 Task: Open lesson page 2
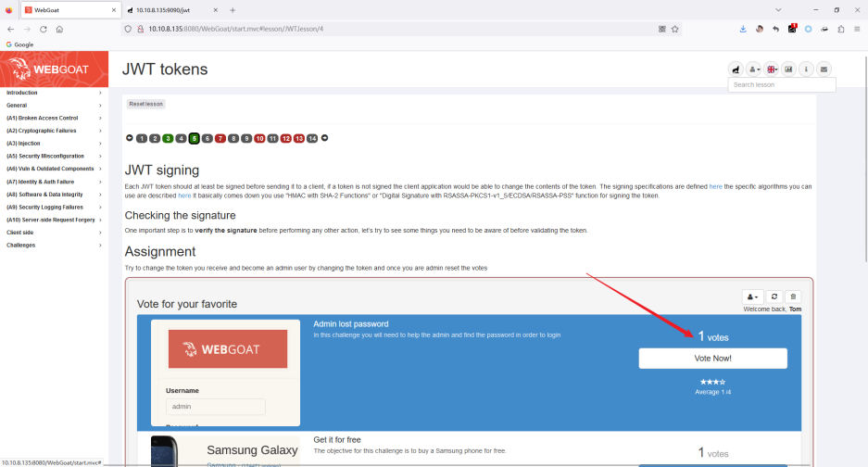(155, 138)
